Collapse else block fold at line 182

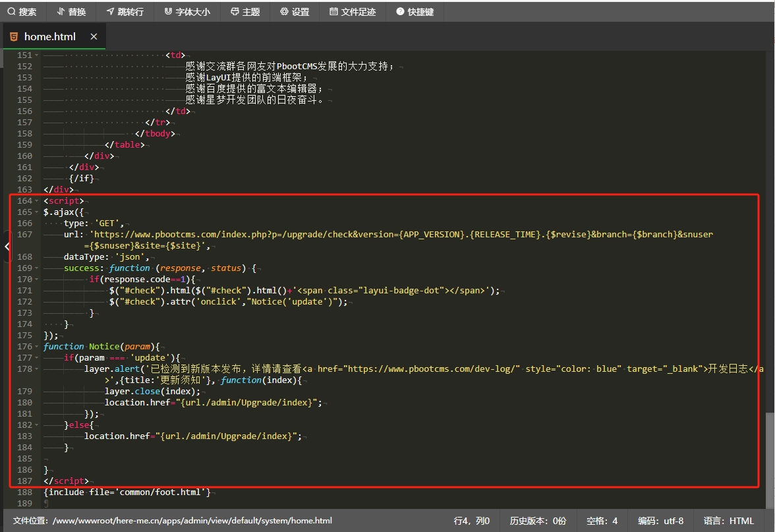37,425
